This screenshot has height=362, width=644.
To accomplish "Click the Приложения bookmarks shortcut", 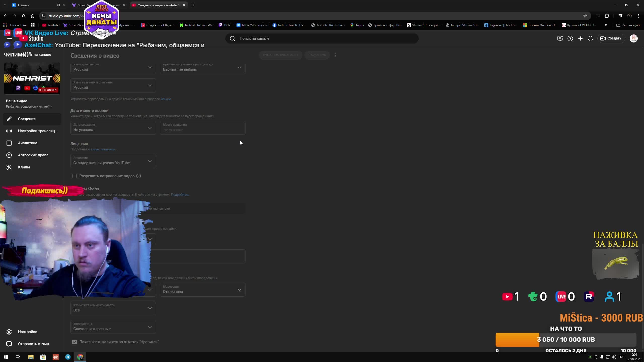I will (x=15, y=25).
